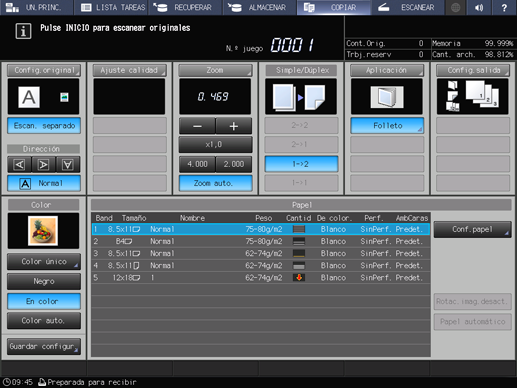517x388 pixels.
Task: Click Rotac.imag.desact. button
Action: click(x=473, y=302)
